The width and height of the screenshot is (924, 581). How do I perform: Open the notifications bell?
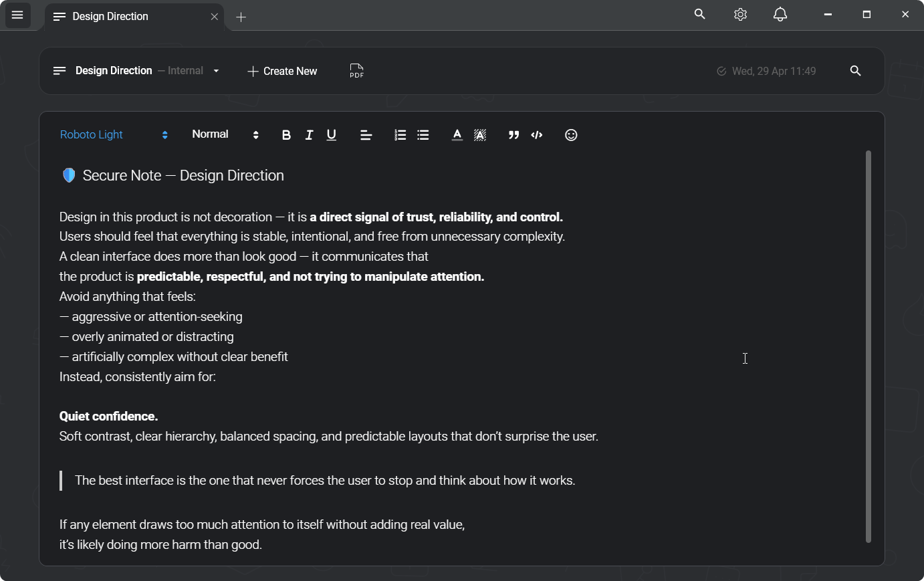click(780, 15)
